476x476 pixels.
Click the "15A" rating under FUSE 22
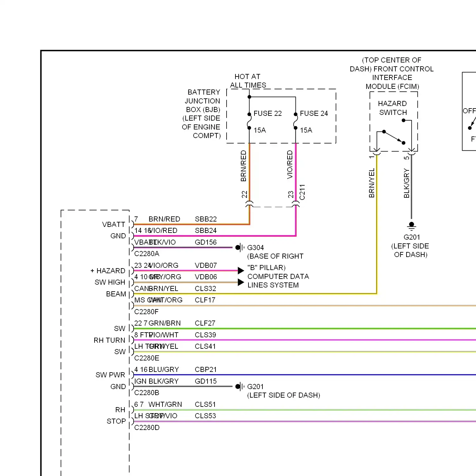260,130
